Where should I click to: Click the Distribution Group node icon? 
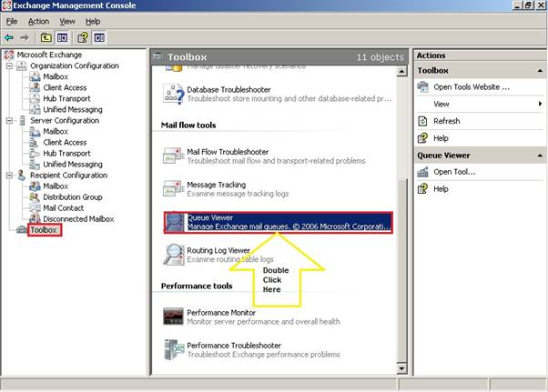[x=35, y=196]
